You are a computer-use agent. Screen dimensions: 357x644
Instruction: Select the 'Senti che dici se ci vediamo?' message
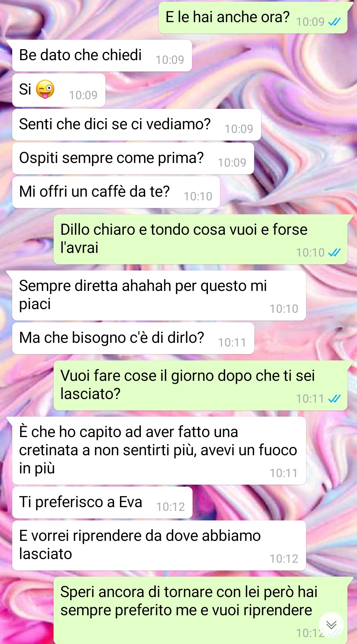tap(137, 125)
